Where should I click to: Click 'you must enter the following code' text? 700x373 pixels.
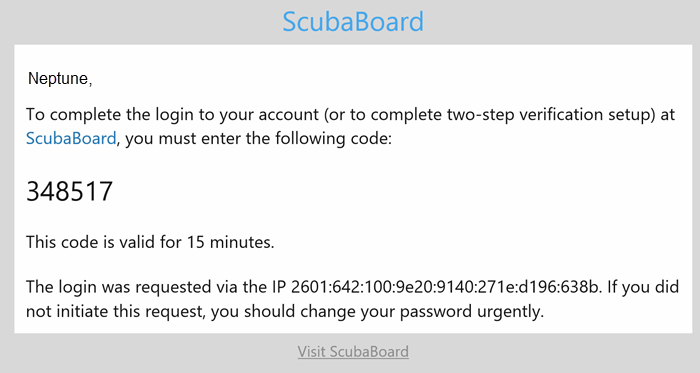click(258, 138)
